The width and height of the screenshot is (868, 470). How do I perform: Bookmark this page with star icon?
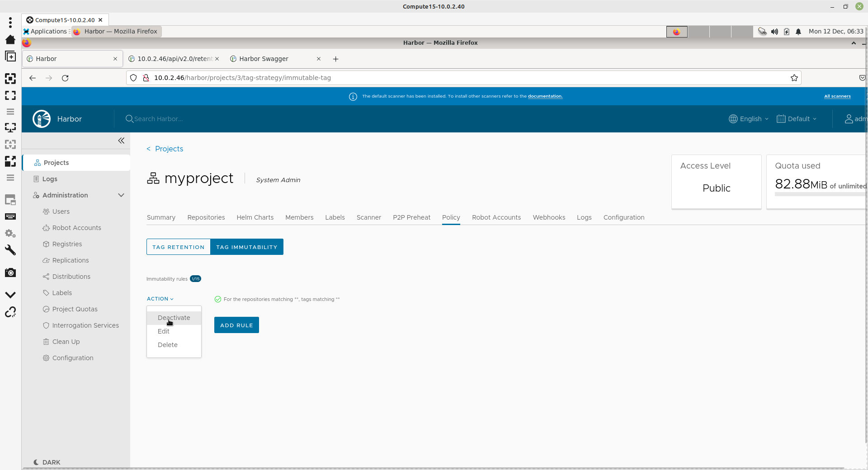(x=794, y=78)
